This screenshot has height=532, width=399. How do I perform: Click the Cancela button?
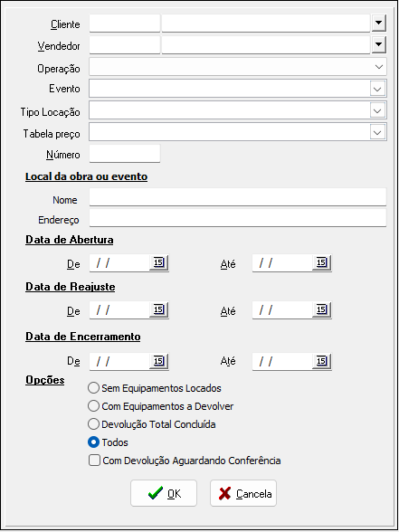(243, 493)
